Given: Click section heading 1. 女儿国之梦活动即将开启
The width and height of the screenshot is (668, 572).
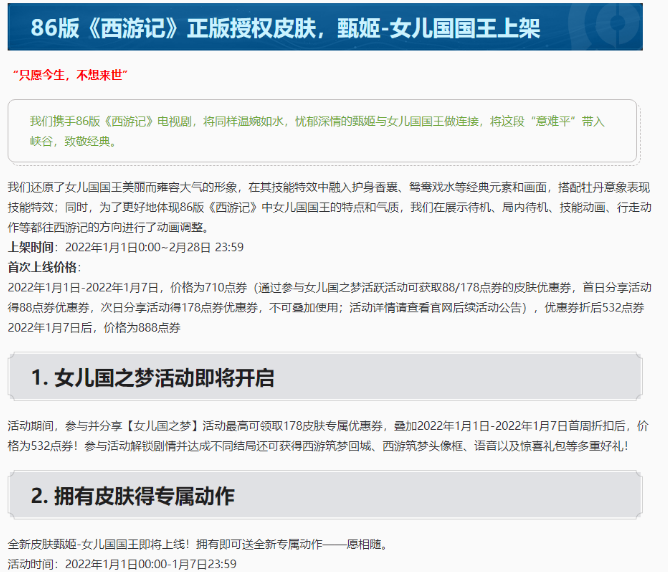Looking at the screenshot, I should (153, 378).
